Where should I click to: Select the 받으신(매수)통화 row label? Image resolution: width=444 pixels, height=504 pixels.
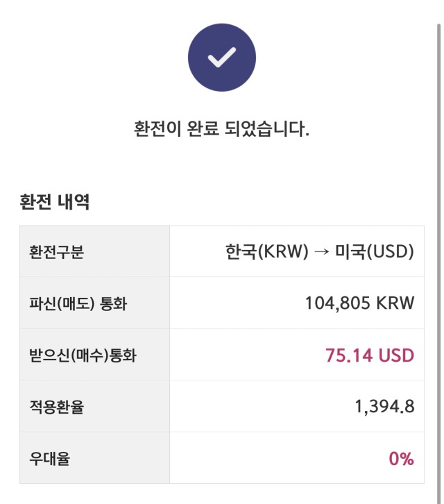[83, 355]
